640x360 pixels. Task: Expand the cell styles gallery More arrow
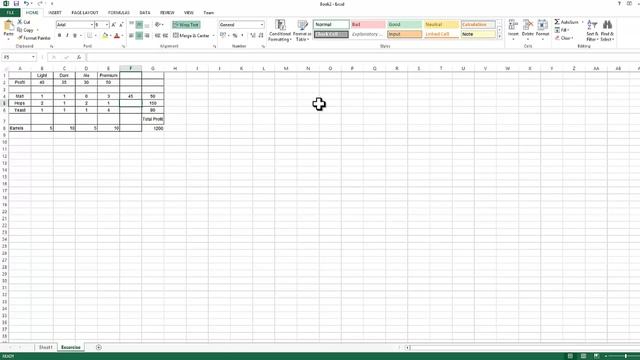click(500, 37)
